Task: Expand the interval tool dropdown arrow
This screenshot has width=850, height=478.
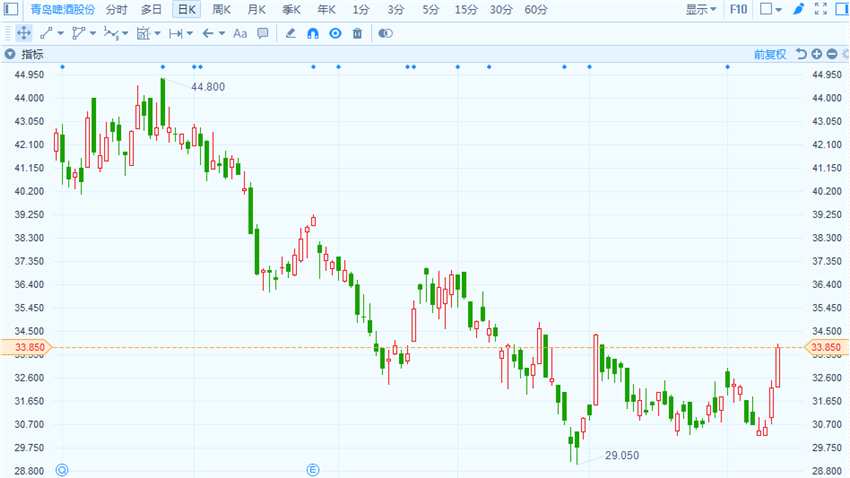Action: pos(190,34)
